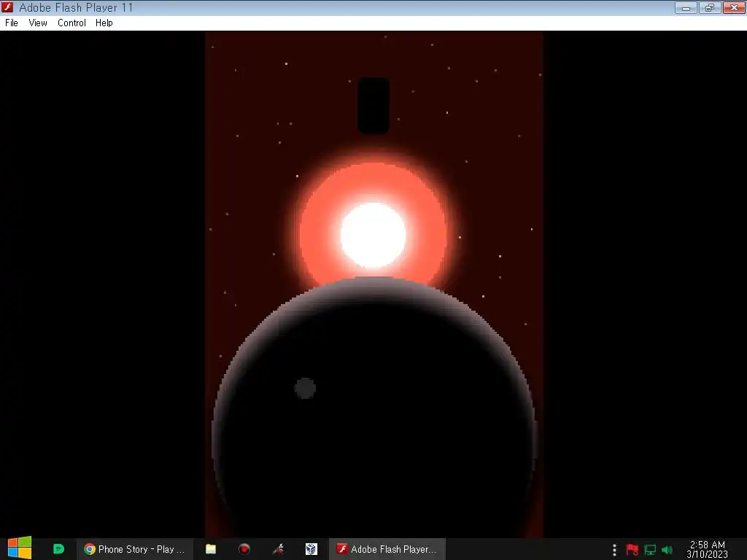Click the red record icon in taskbar

244,549
